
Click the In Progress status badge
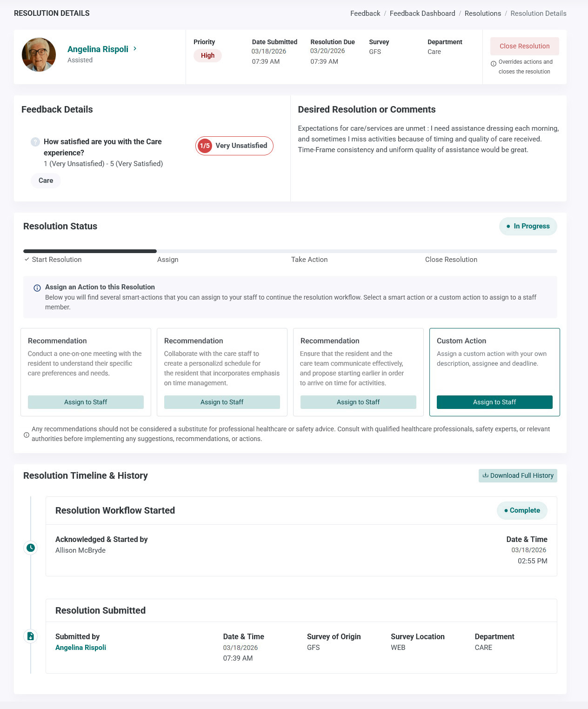528,226
